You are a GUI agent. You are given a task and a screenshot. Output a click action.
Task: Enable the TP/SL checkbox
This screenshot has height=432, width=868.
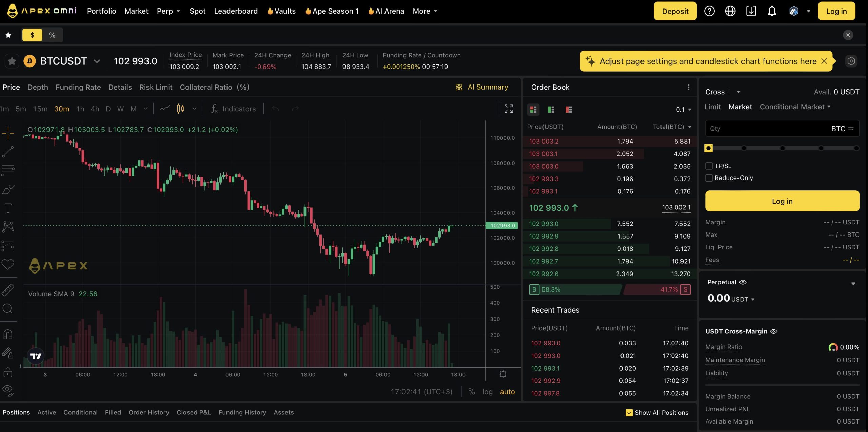[x=709, y=166]
